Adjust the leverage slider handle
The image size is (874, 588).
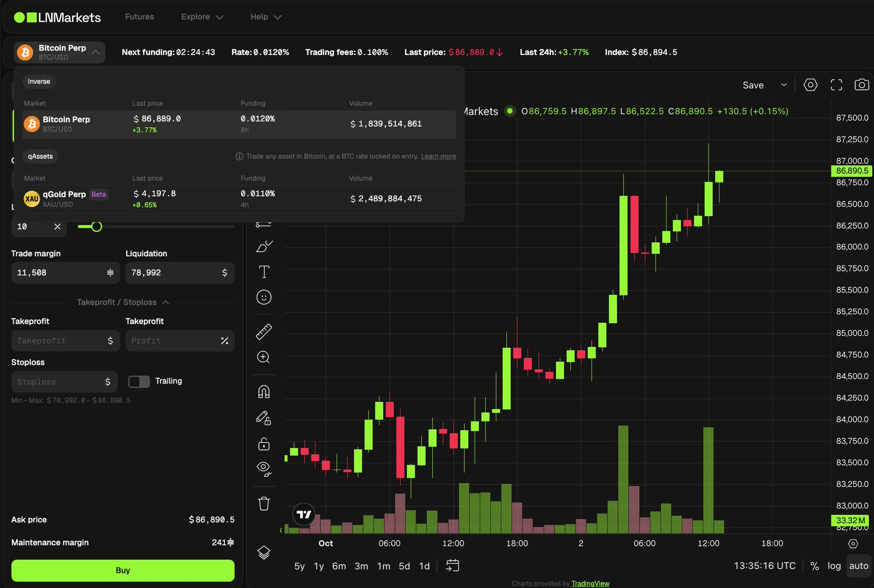(97, 226)
